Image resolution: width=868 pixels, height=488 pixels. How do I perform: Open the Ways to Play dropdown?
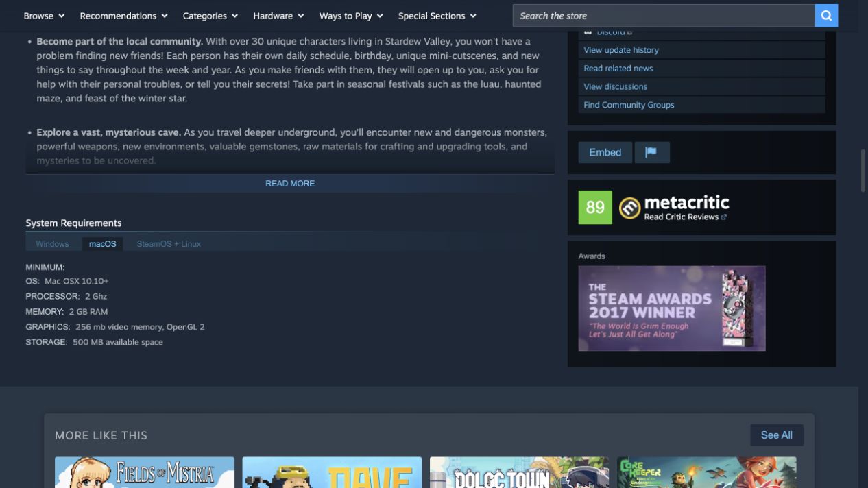click(351, 16)
